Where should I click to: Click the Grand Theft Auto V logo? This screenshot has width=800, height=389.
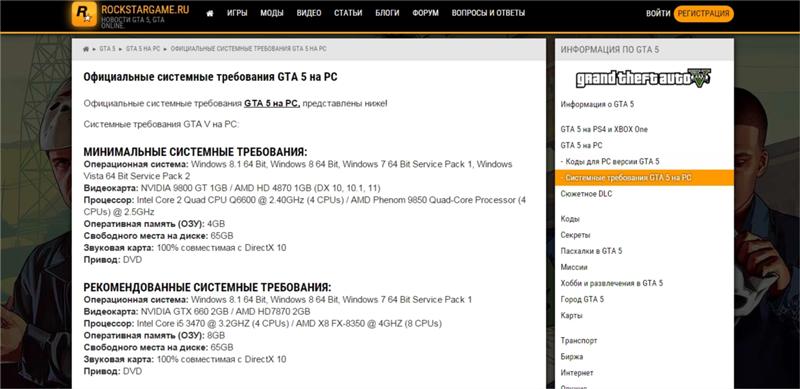(643, 79)
